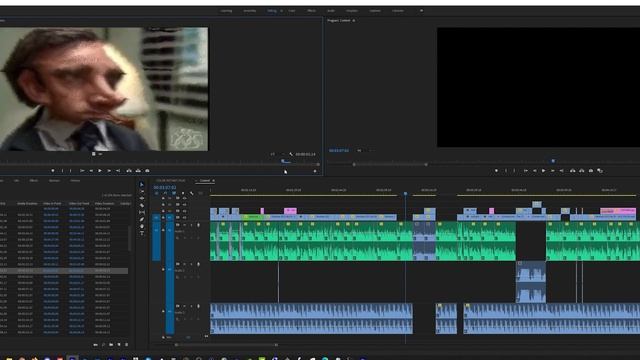Switch to the Audio workspace
The image size is (640, 360).
point(331,11)
